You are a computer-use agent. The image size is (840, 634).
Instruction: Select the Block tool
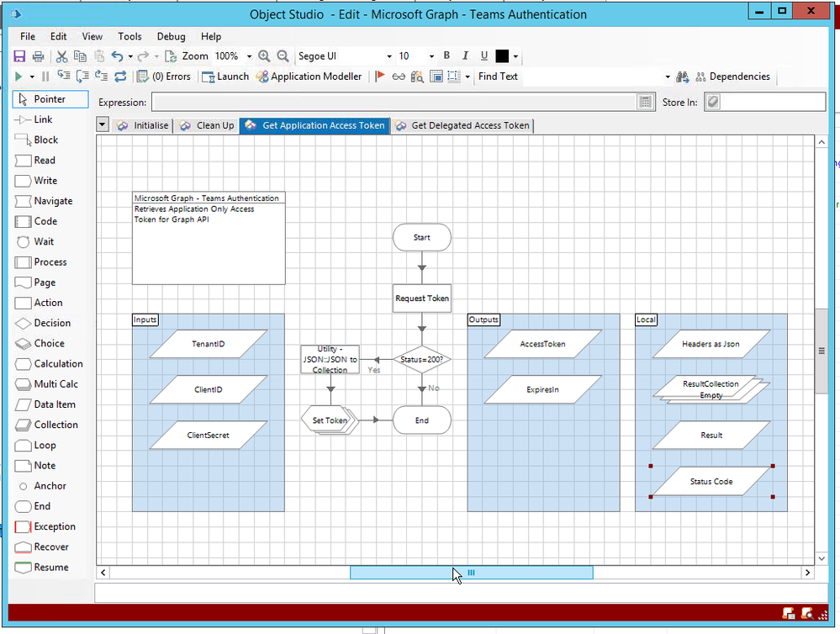[36, 140]
